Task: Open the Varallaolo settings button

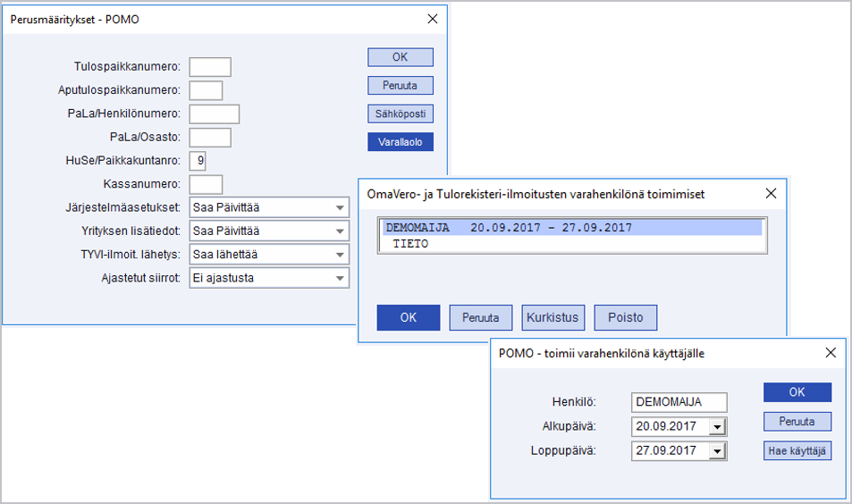Action: 400,142
